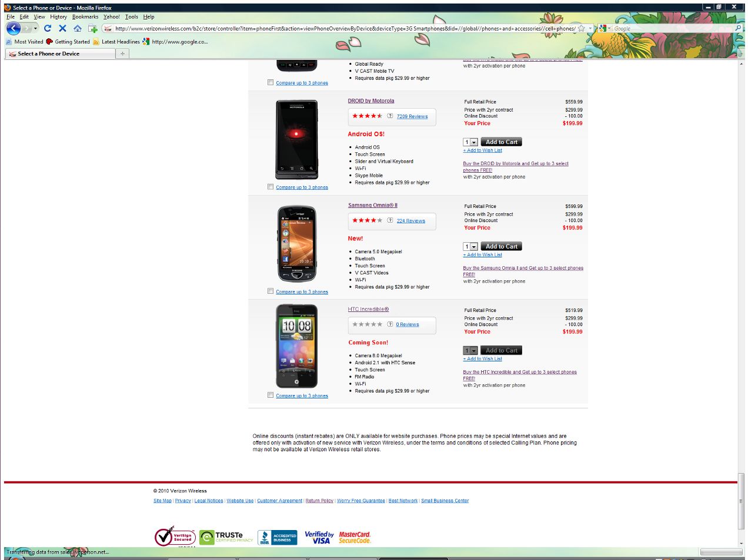This screenshot has height=560, width=748.
Task: Click the HTC Incredible phone image
Action: coord(297,346)
